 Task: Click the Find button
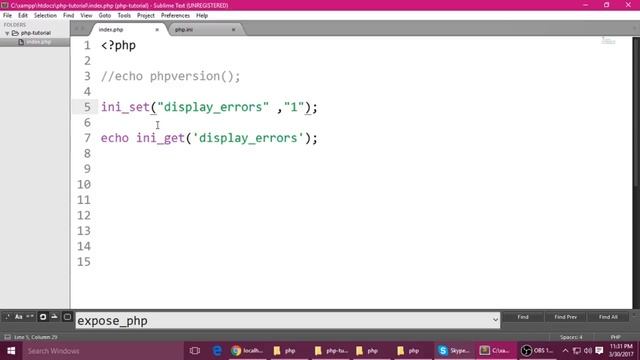point(523,317)
